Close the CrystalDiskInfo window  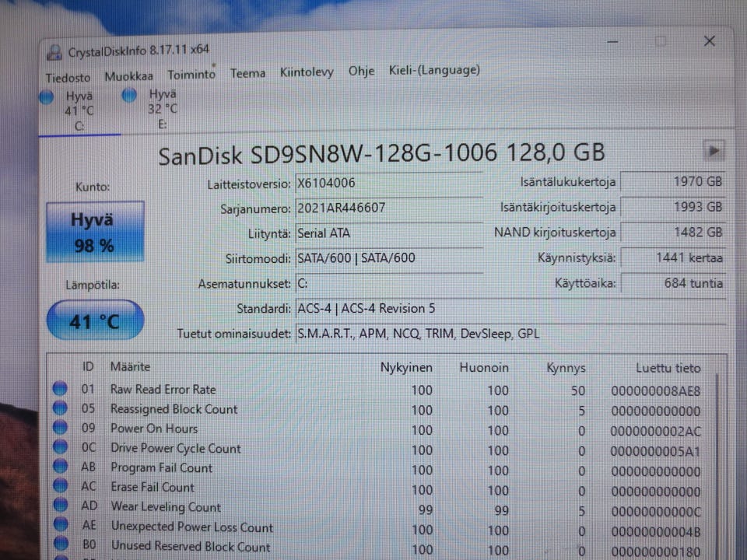710,41
